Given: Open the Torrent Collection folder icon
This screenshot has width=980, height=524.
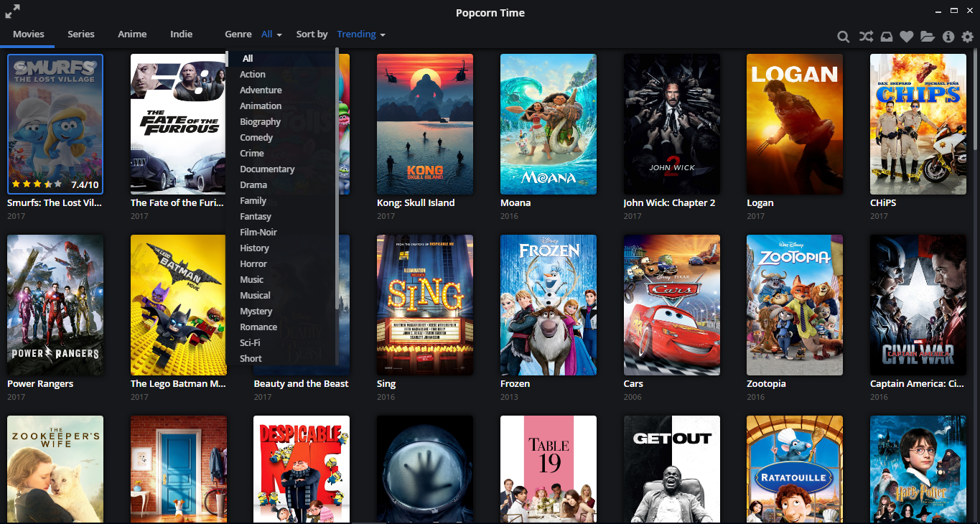Looking at the screenshot, I should click(x=928, y=37).
